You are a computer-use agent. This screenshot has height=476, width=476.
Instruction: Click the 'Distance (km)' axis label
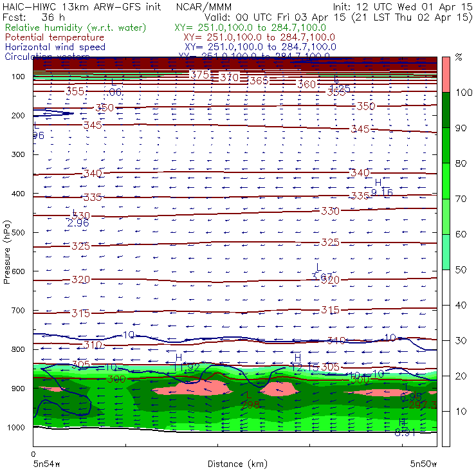coord(238,464)
